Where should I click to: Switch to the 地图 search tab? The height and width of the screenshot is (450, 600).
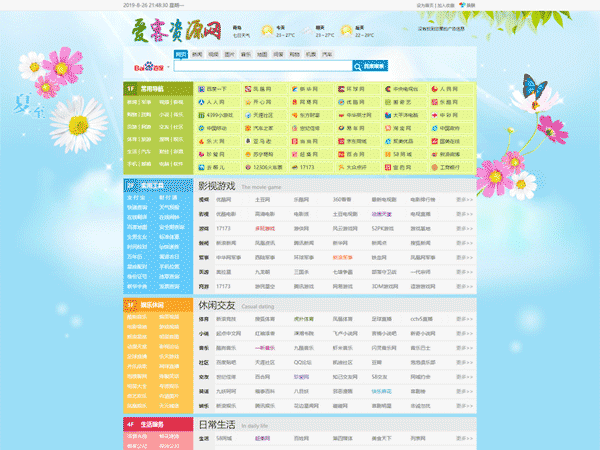point(262,54)
